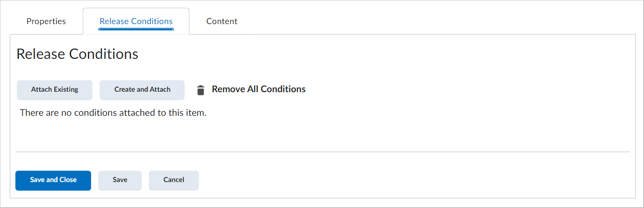Viewport: 644px width, 208px height.
Task: Click the trash can icon
Action: pos(201,90)
